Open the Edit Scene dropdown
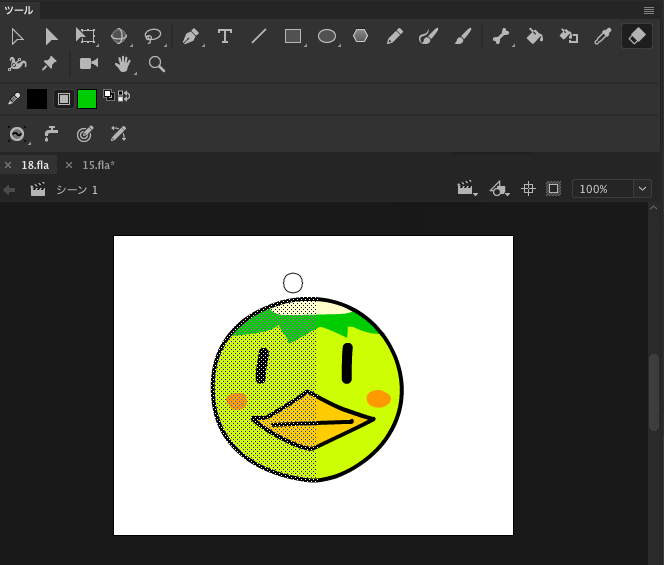664x565 pixels. point(467,188)
